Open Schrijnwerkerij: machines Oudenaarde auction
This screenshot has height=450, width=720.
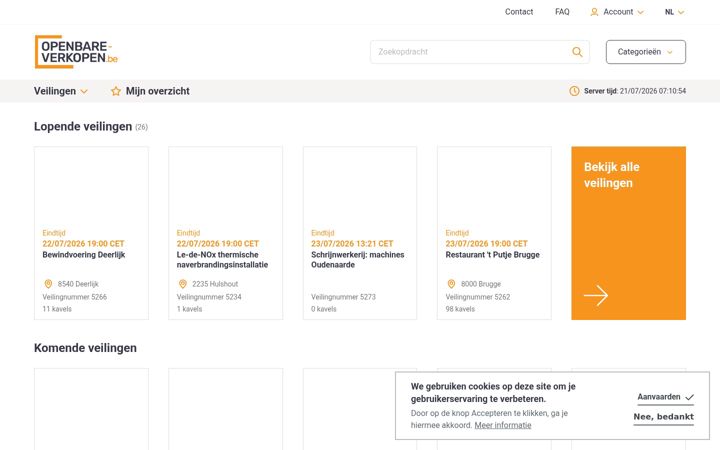click(358, 260)
